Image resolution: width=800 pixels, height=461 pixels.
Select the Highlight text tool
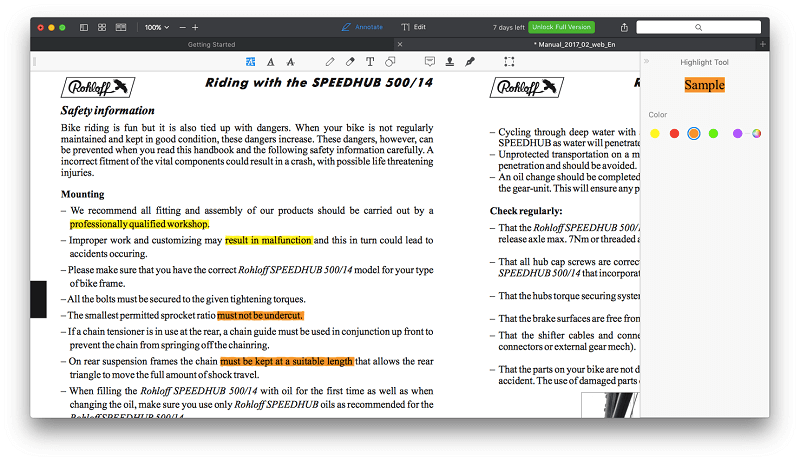tap(251, 62)
